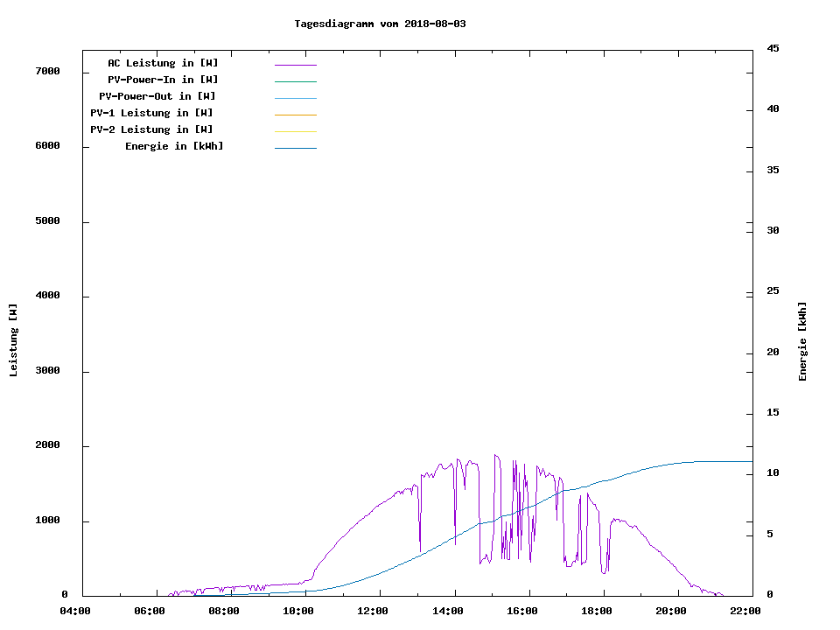Click the 7000 value on the left axis

tap(47, 71)
